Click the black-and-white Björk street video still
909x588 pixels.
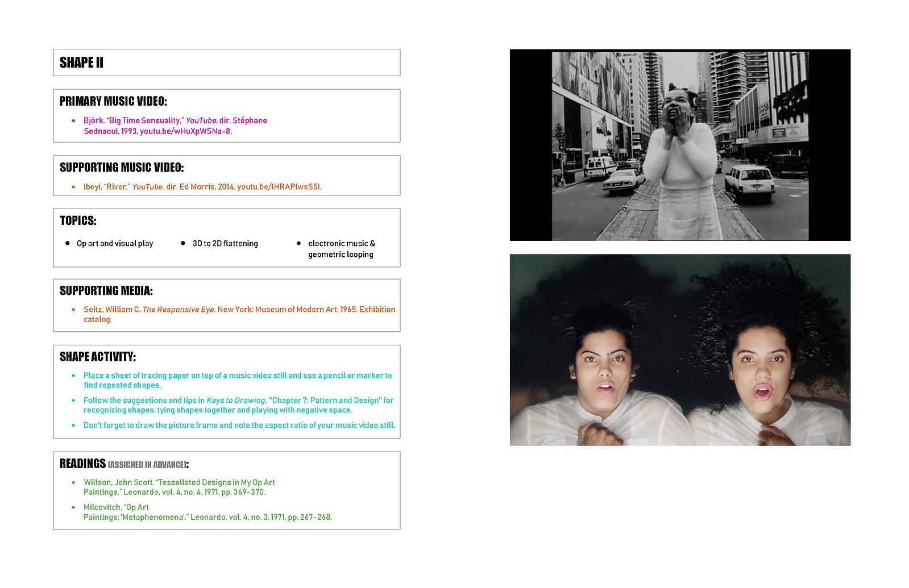(680, 145)
